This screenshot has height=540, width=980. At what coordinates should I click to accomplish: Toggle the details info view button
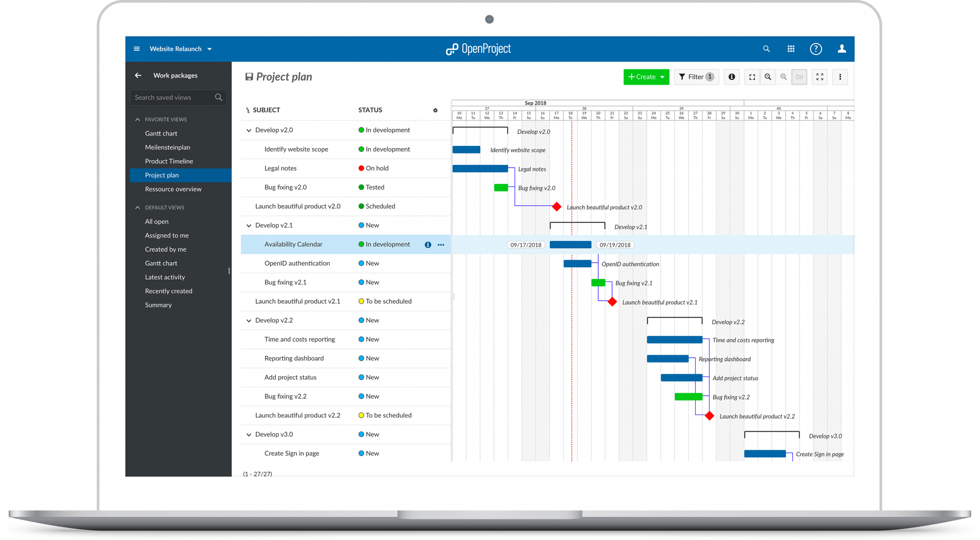click(732, 77)
